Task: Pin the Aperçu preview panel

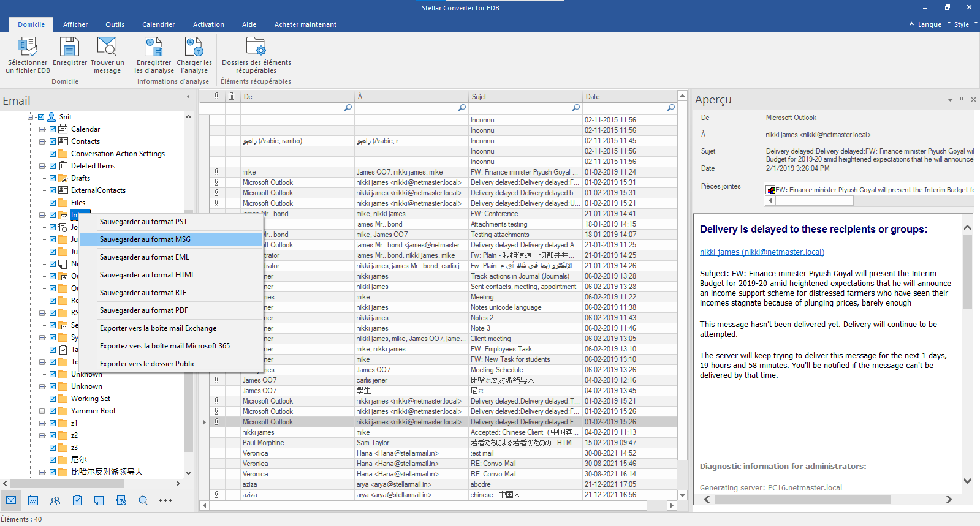Action: (962, 99)
